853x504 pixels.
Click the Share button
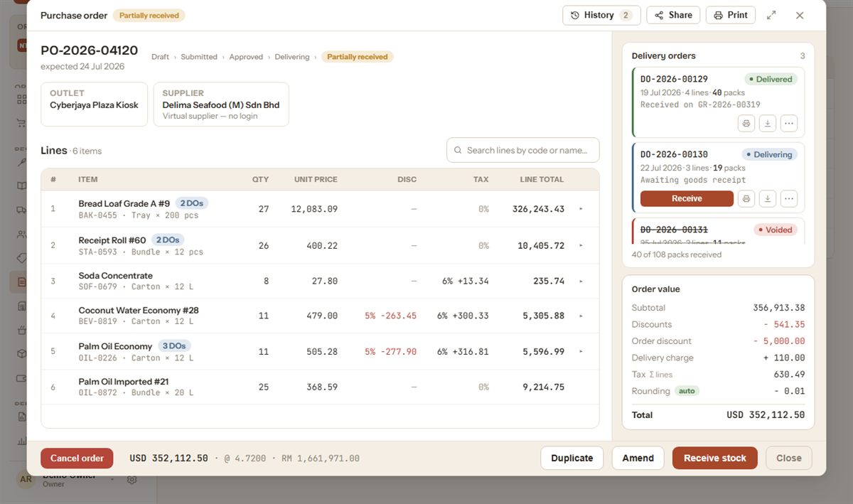(673, 15)
